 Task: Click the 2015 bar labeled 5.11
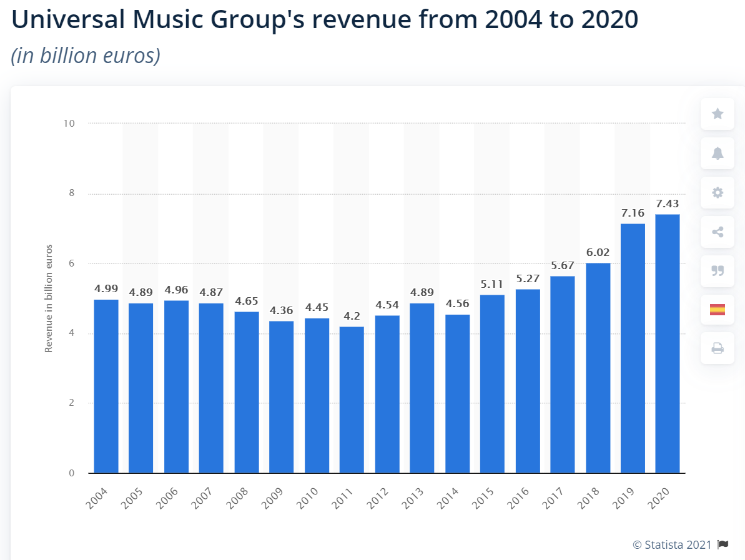[492, 384]
